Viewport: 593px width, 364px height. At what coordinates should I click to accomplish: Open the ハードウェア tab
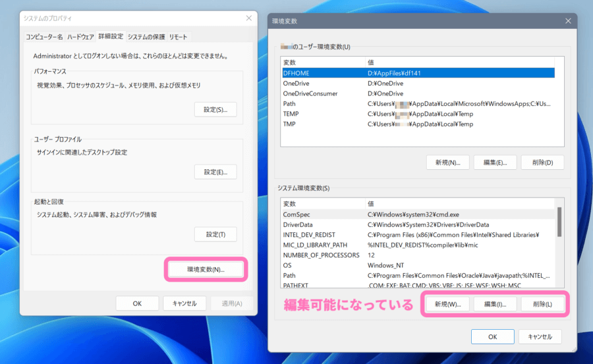click(78, 37)
